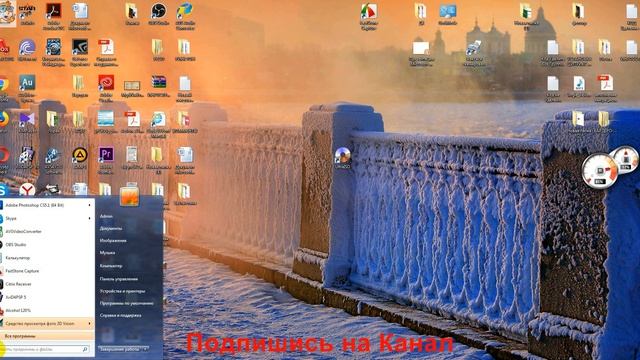Open Программы по умолчанию
Image resolution: width=640 pixels, height=360 pixels.
click(x=127, y=303)
